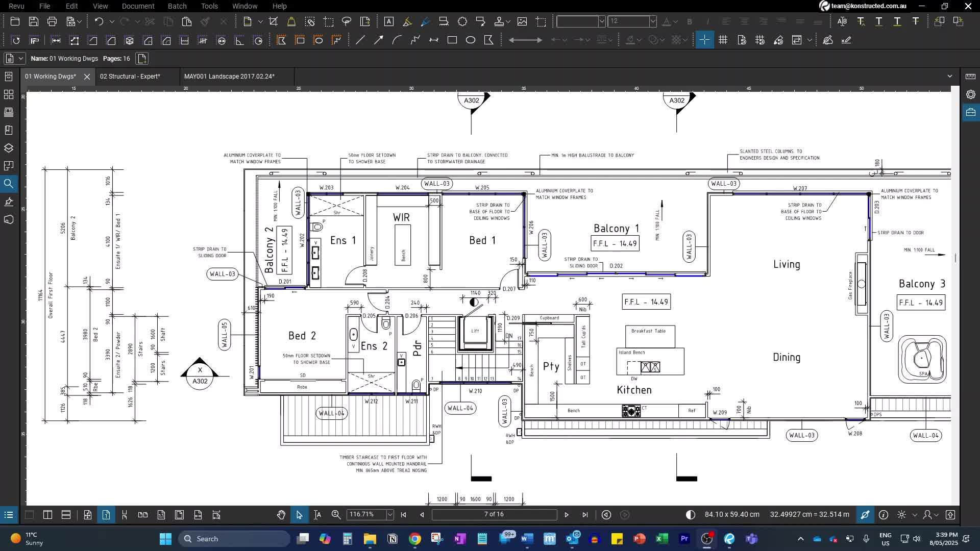This screenshot has height=551, width=980.
Task: Open the zoom percentage dropdown
Action: click(390, 515)
